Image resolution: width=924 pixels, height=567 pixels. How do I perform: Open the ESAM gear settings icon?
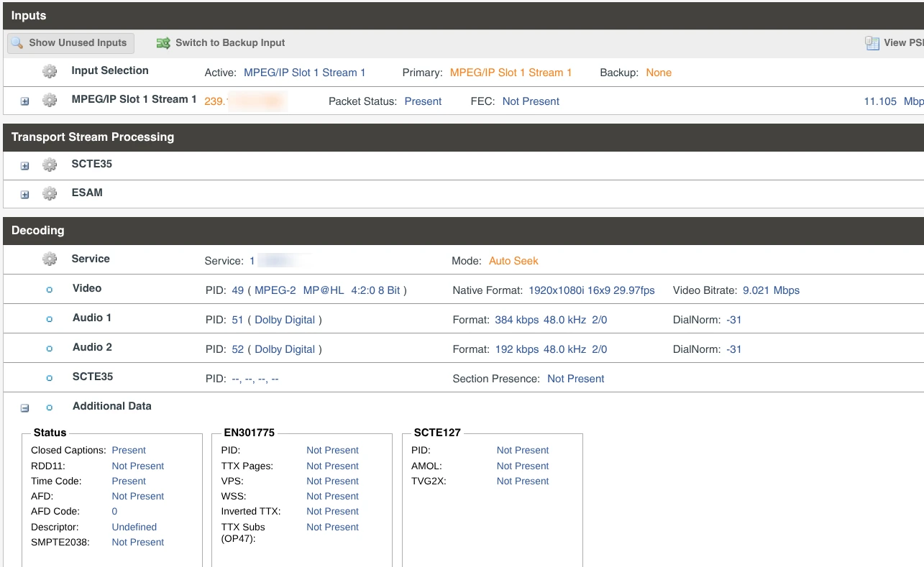coord(49,194)
